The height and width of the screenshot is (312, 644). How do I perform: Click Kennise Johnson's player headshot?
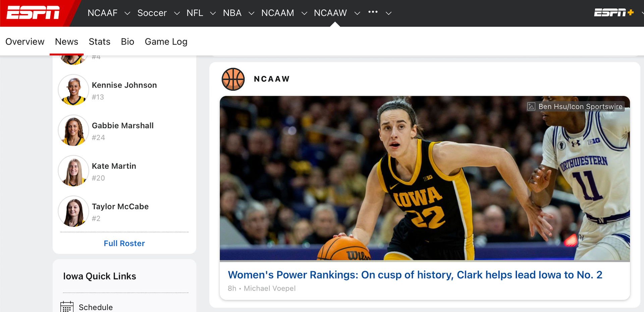[73, 90]
